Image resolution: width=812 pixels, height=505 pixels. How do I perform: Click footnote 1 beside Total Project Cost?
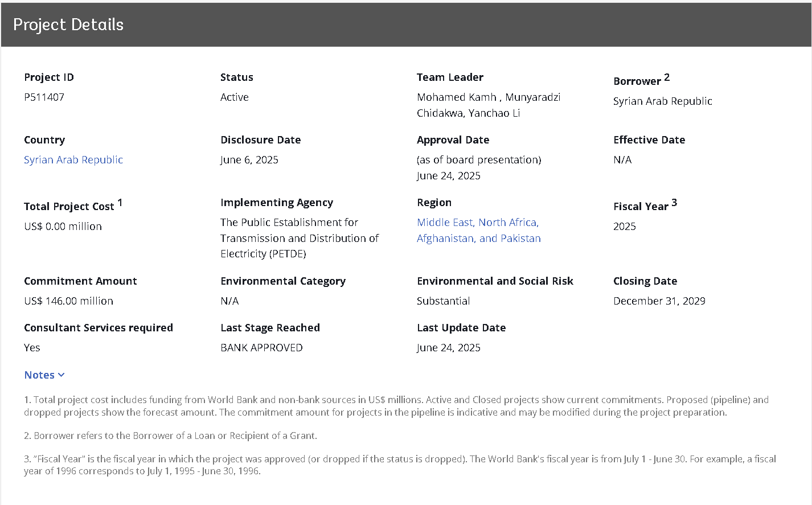pyautogui.click(x=120, y=203)
